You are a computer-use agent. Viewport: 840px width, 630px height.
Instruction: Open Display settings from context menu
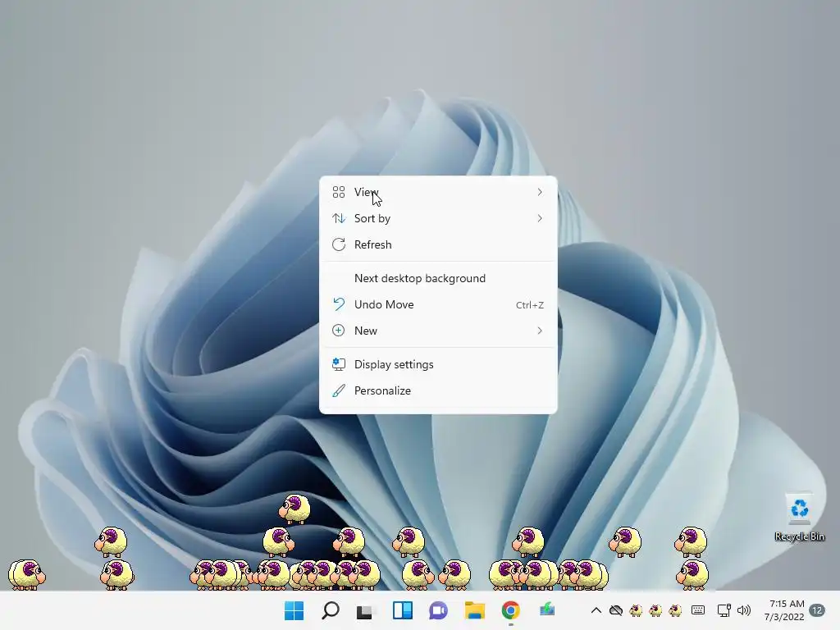438,364
